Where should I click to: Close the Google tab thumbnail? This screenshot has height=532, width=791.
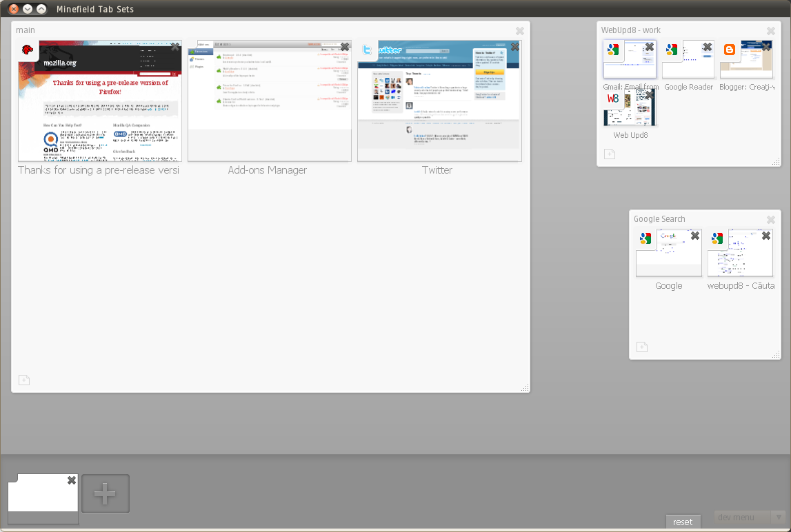tap(695, 236)
